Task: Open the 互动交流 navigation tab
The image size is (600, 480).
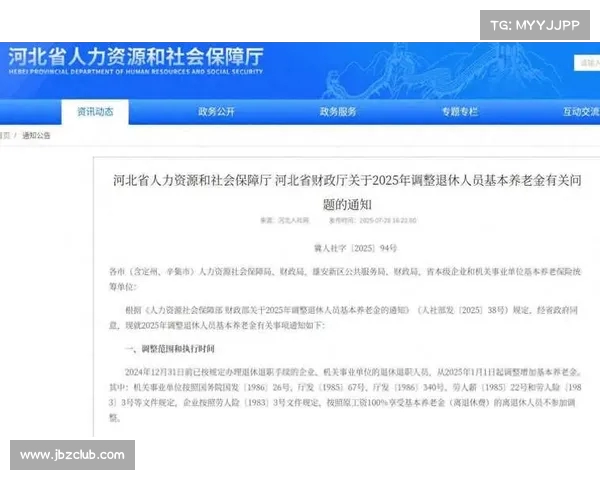Action: pos(581,111)
